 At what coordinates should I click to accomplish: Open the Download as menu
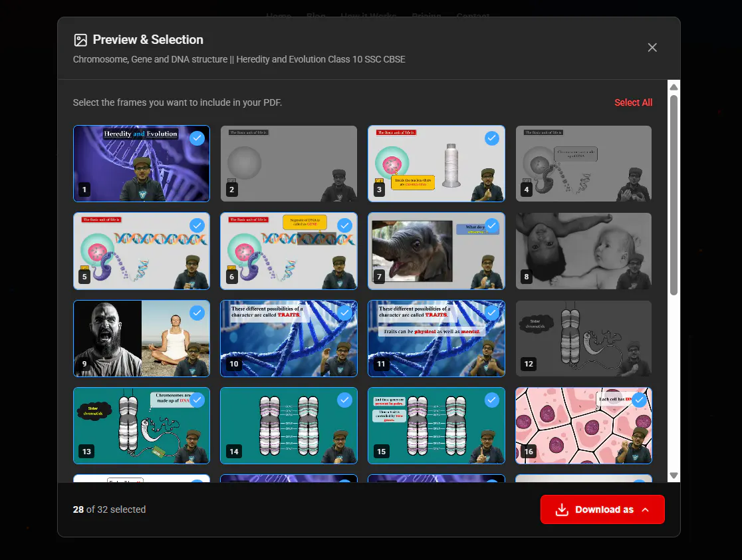pos(602,509)
